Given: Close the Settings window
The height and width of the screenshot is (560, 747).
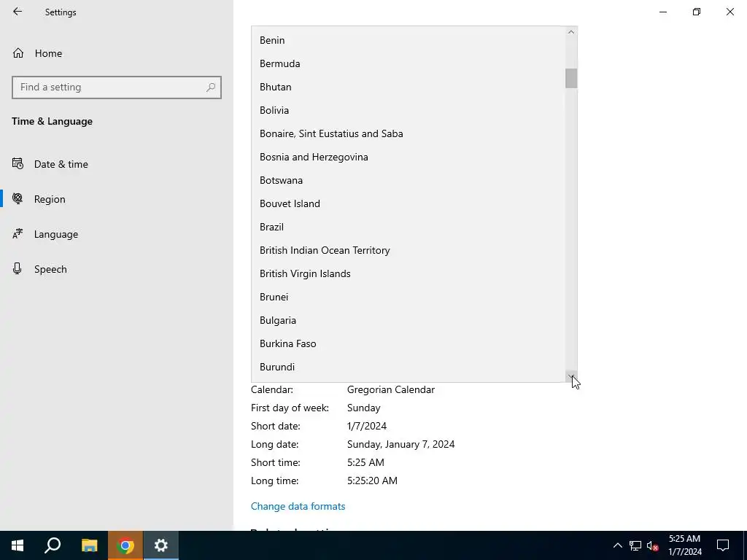Looking at the screenshot, I should point(729,12).
